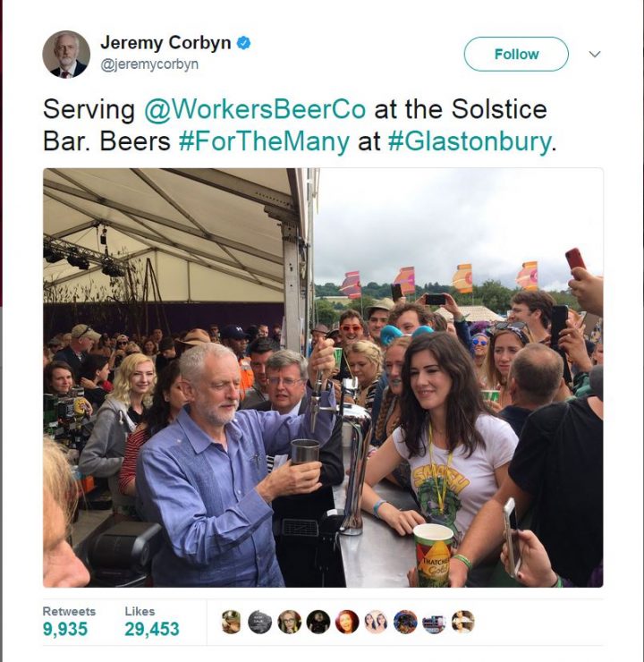
Task: Open second liker avatar, dark grey circle
Action: tap(259, 622)
